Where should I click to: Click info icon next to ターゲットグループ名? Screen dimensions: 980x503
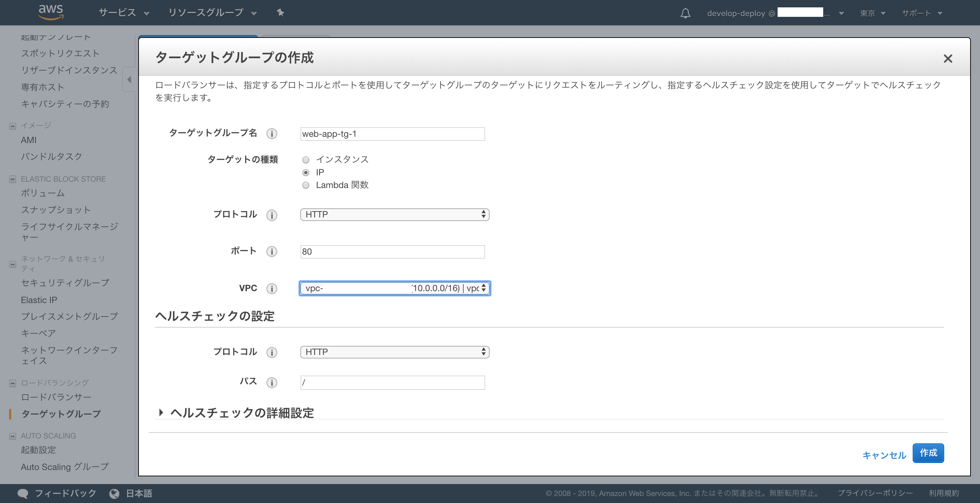point(271,134)
